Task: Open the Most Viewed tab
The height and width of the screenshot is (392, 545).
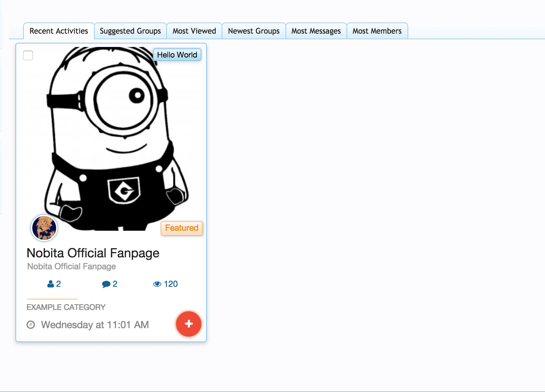Action: pyautogui.click(x=194, y=31)
